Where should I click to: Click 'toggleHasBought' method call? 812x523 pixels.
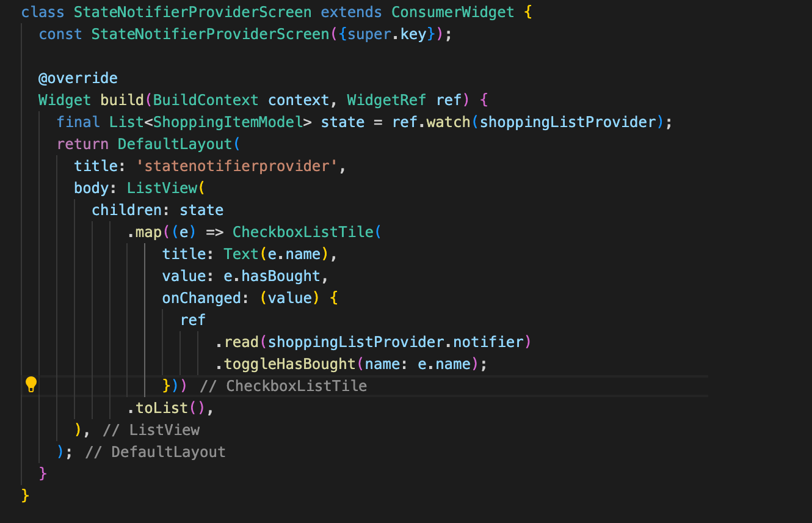tap(290, 364)
